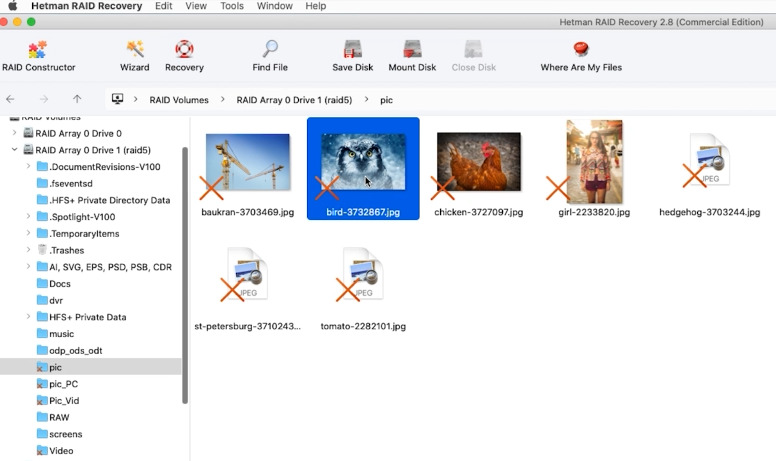Select the dvr folder
This screenshot has width=776, height=461.
click(x=50, y=300)
